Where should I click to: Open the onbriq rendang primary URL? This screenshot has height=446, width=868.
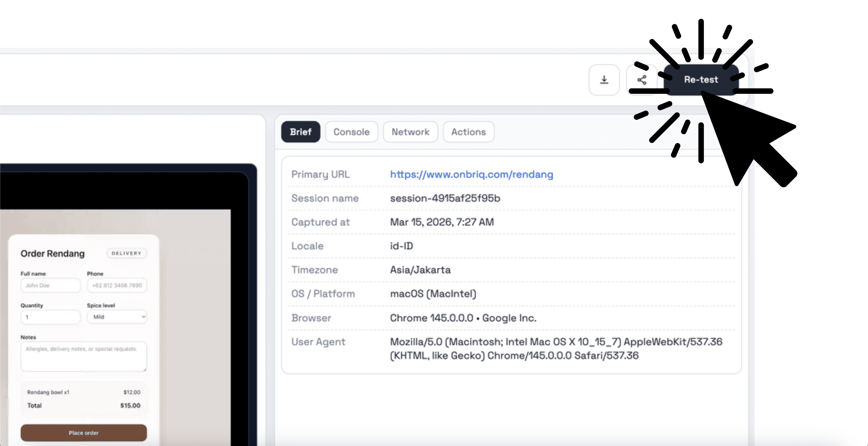pyautogui.click(x=471, y=174)
